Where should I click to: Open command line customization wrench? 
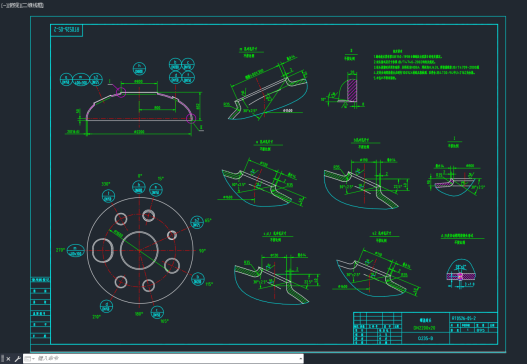click(17, 359)
